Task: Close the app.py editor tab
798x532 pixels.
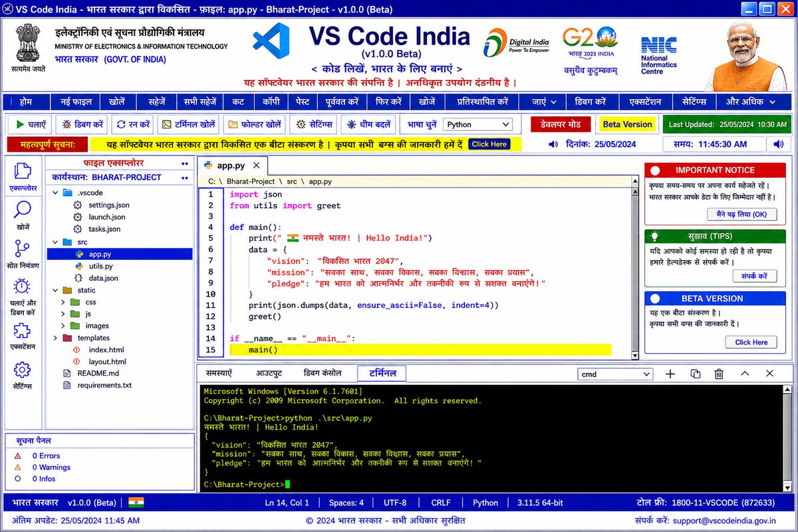Action: (256, 165)
